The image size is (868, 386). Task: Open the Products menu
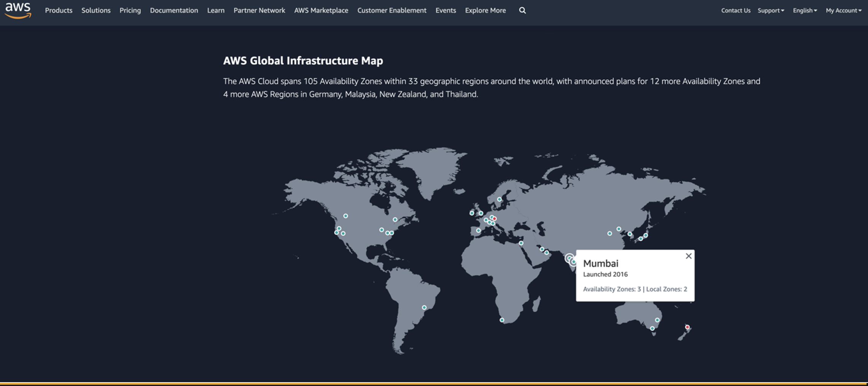(59, 10)
